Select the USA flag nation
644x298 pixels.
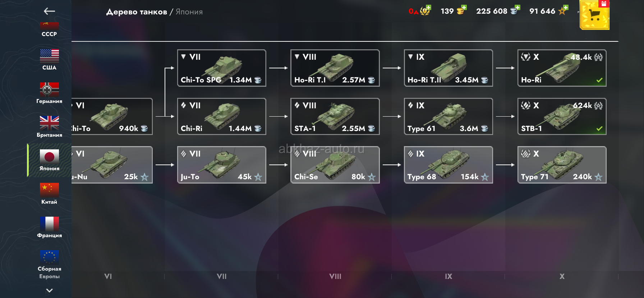(49, 59)
